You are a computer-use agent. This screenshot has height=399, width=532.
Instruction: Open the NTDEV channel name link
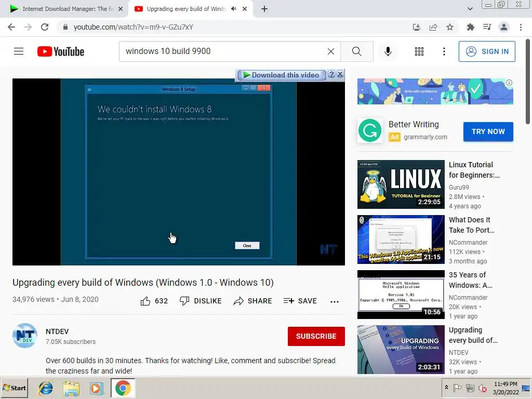coord(57,331)
